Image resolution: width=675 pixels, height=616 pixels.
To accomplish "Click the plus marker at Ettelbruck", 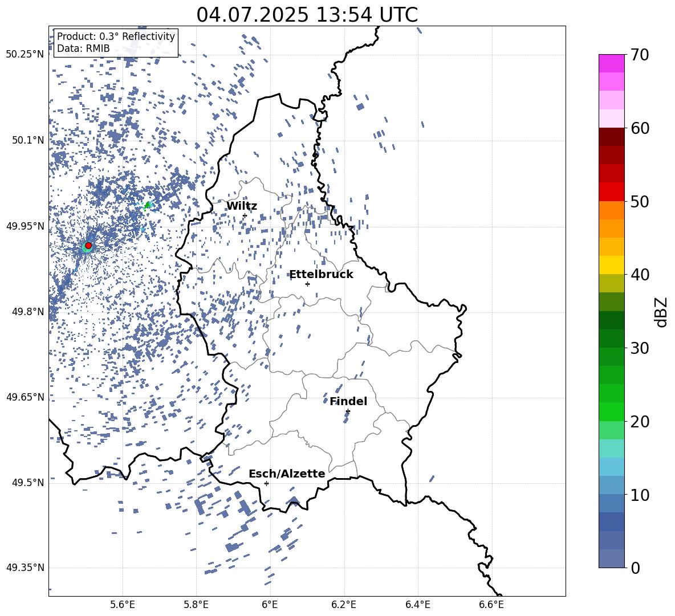I will pos(307,284).
